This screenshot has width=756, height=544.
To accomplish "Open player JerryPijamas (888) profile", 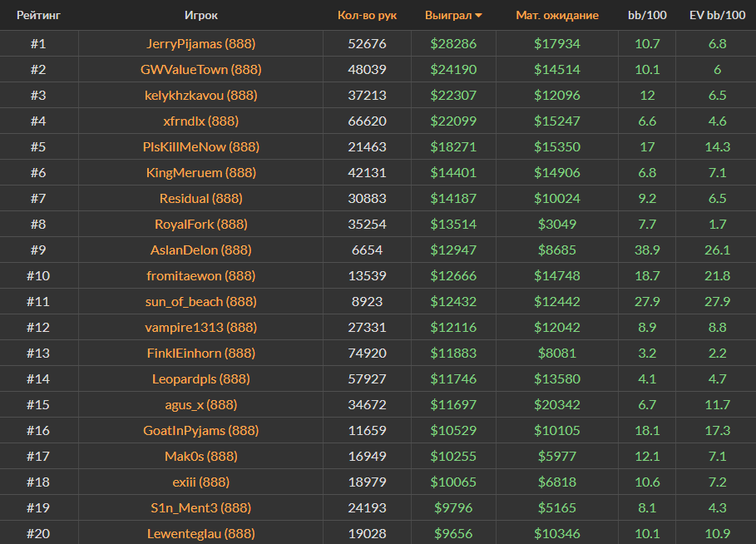I will point(200,43).
